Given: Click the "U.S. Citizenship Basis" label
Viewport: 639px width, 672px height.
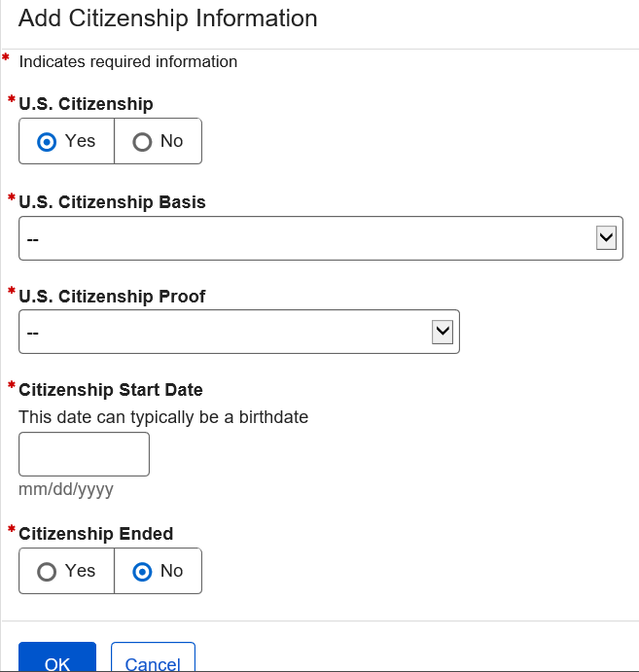Looking at the screenshot, I should click(x=112, y=202).
